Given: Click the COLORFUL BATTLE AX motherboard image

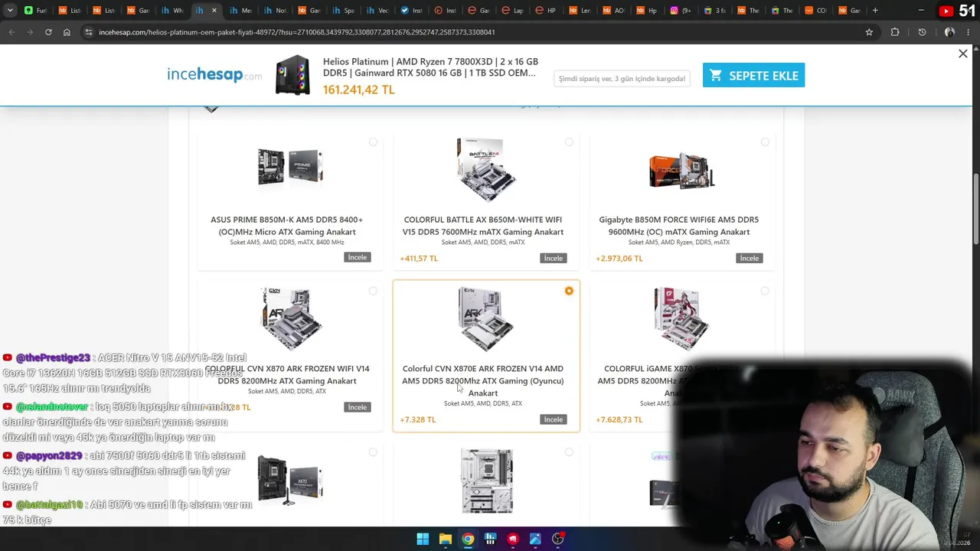Looking at the screenshot, I should pyautogui.click(x=486, y=170).
